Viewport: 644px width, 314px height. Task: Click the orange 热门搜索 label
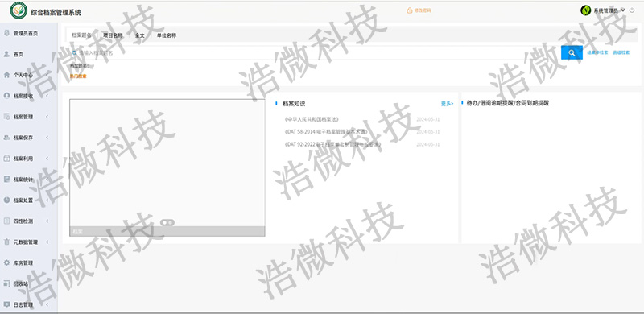point(78,76)
